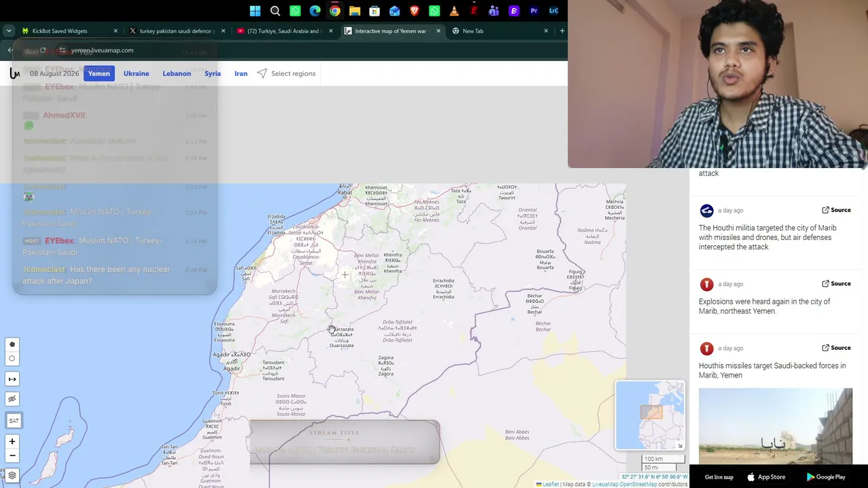Collapse the overview minimap using its arrow
Screen dimensions: 868x488
point(679,445)
